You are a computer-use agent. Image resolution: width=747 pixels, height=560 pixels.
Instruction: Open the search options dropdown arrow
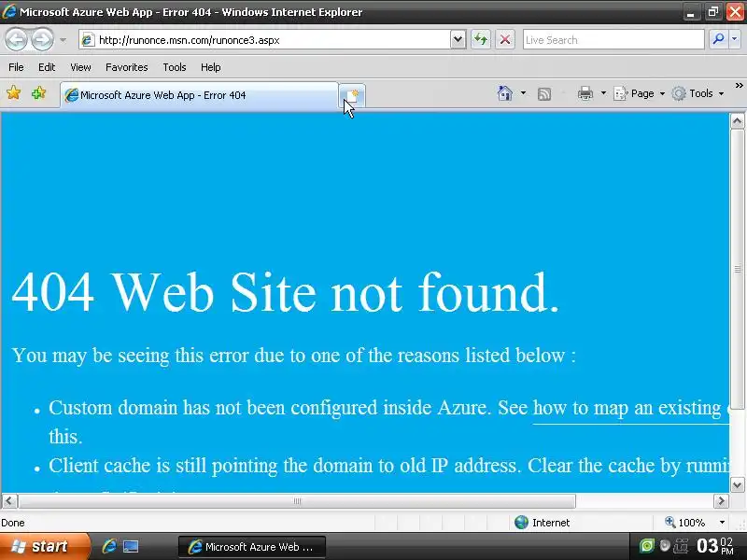[x=735, y=39]
